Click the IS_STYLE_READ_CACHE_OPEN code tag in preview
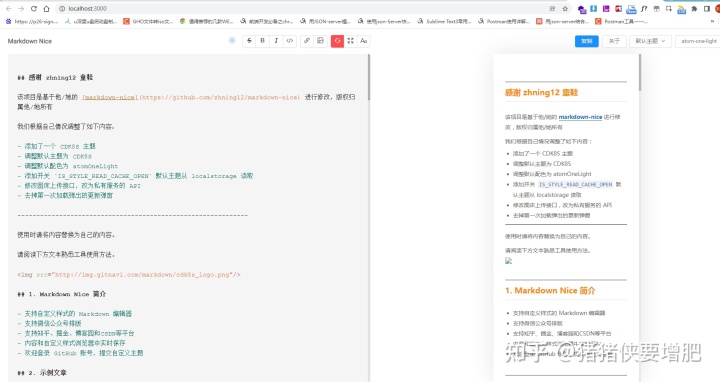 point(575,185)
